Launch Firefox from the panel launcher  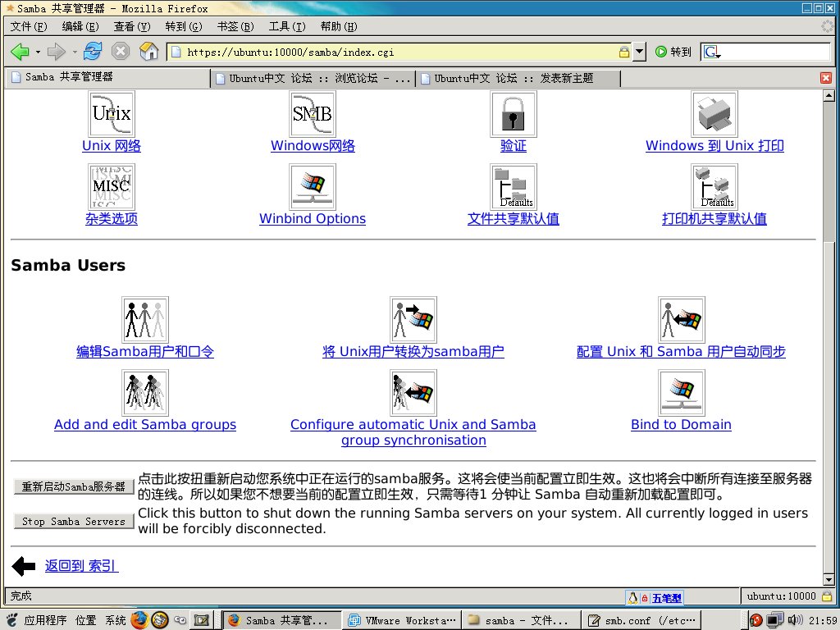[139, 620]
